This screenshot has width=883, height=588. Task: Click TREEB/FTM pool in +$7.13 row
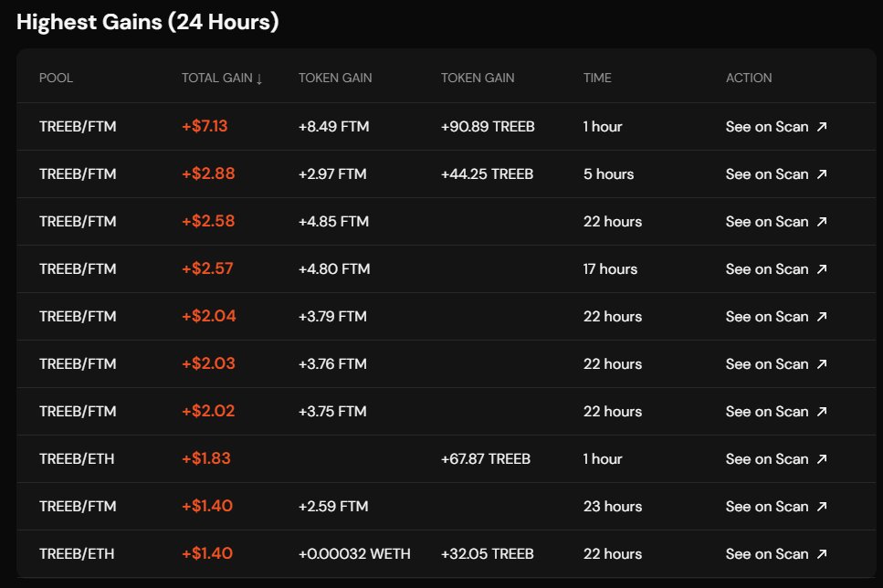[78, 127]
